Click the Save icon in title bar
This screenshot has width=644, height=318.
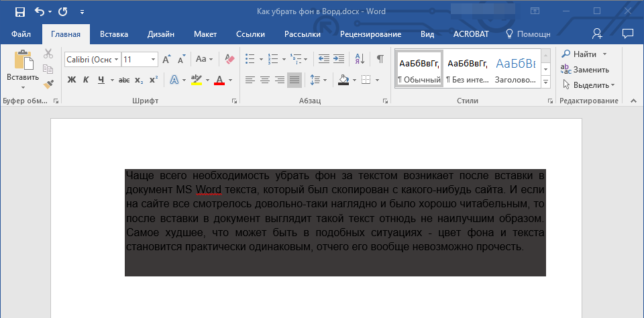19,11
